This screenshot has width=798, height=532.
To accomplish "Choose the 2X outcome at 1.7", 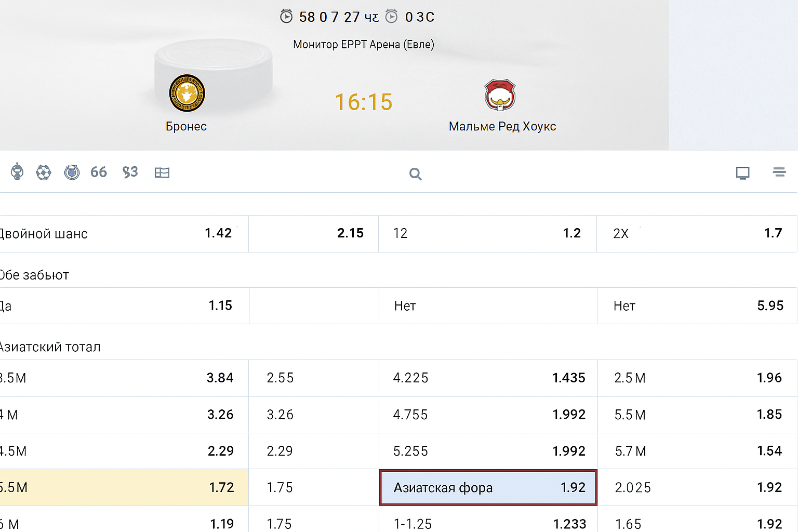I will [697, 233].
